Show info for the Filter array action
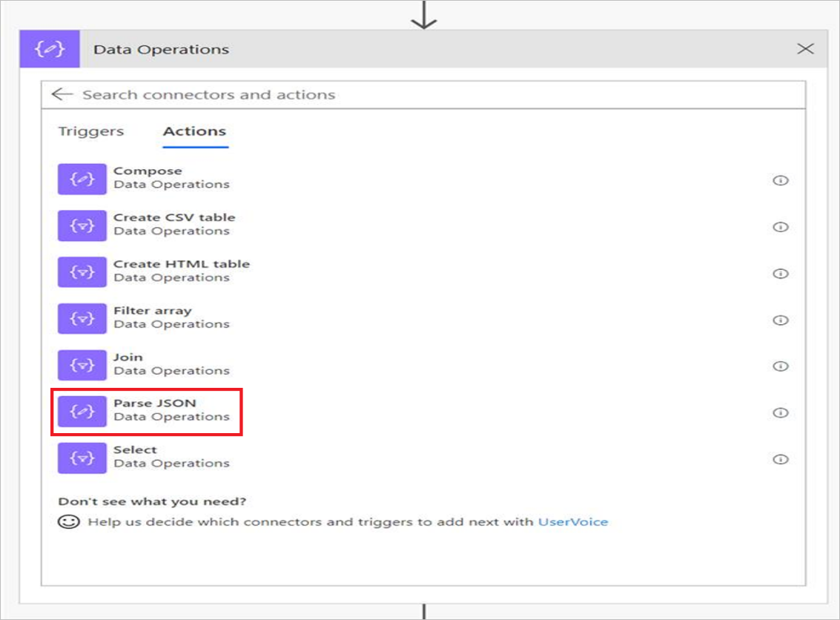The image size is (840, 620). (x=780, y=320)
